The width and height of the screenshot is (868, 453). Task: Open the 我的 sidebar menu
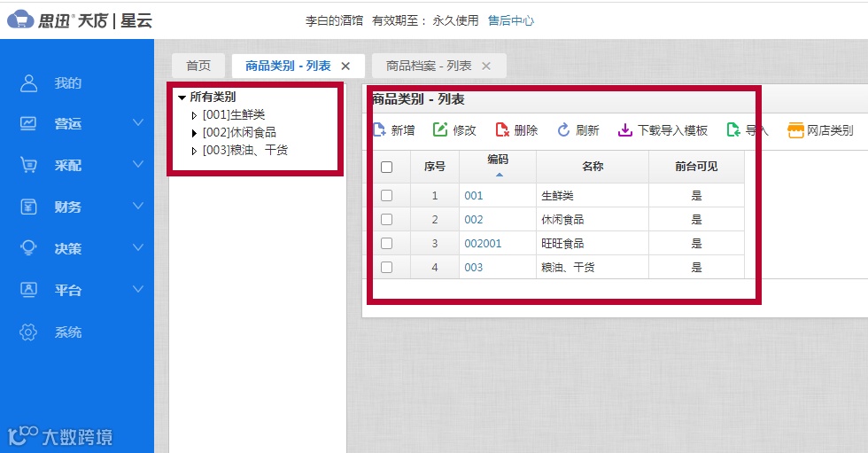[68, 83]
